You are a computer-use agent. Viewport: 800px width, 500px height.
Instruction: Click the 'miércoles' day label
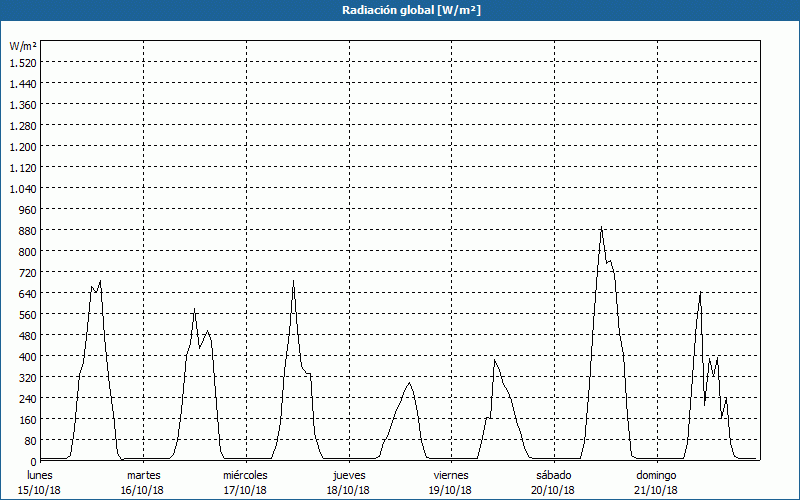[x=245, y=475]
